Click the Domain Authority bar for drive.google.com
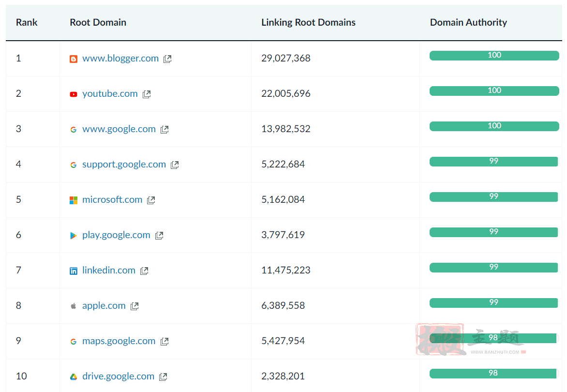Image resolution: width=567 pixels, height=392 pixels. (493, 374)
